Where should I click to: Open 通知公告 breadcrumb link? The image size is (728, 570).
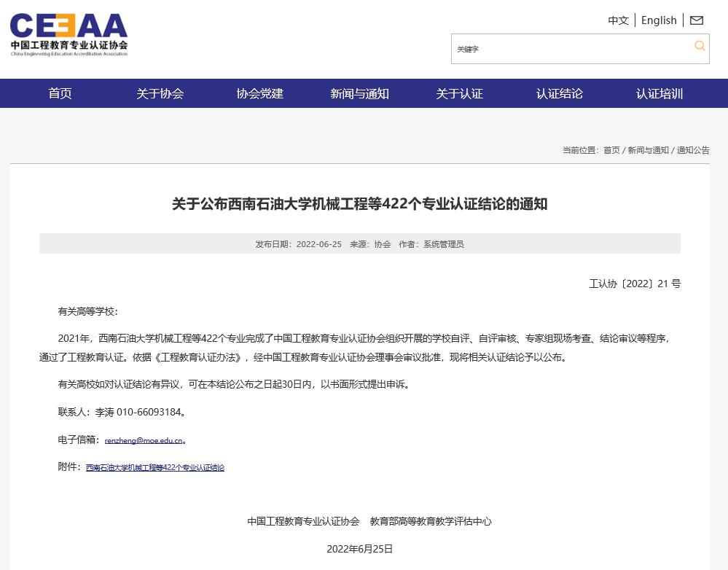click(693, 150)
